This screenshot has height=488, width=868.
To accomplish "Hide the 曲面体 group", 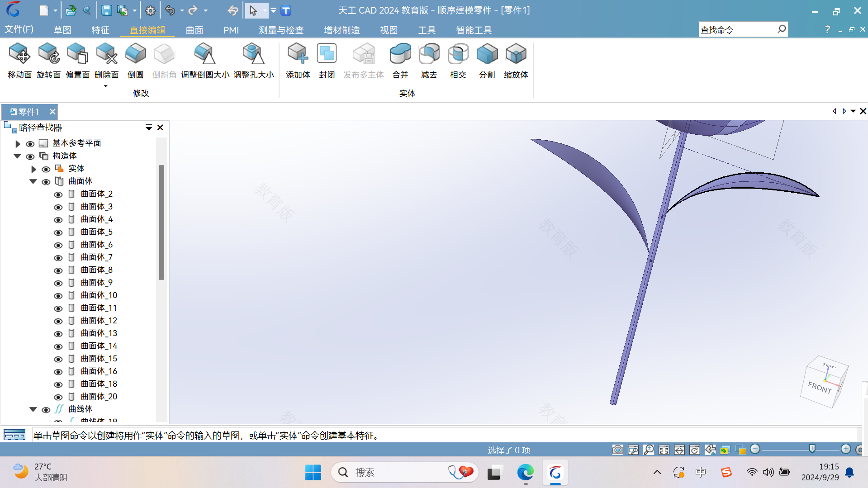I will tap(46, 182).
